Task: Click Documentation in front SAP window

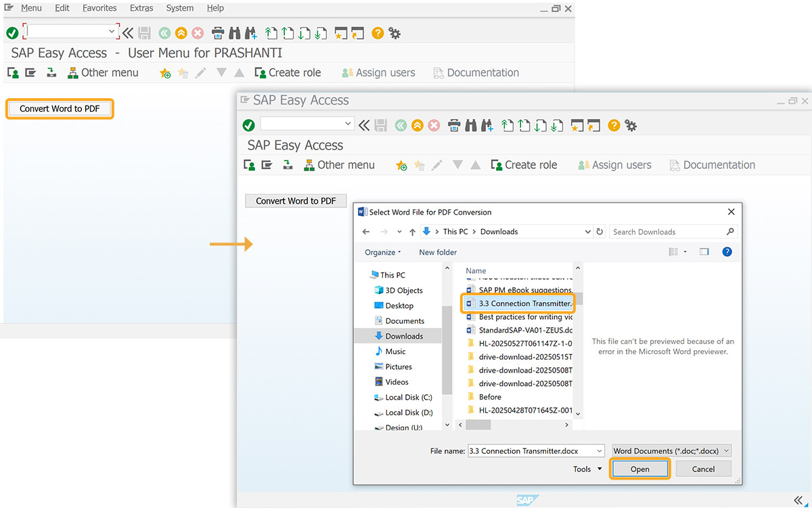Action: point(713,165)
